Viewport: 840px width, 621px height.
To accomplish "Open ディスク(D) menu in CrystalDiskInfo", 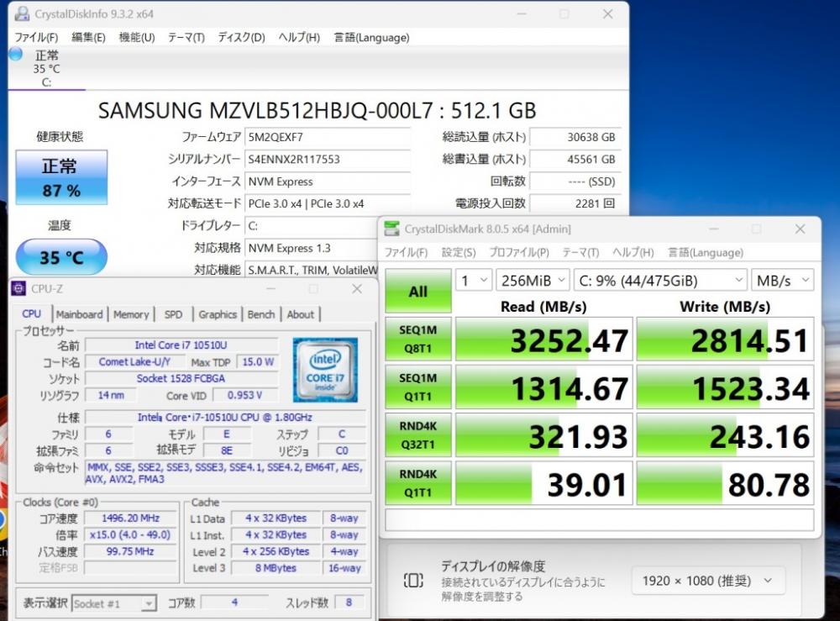I will [241, 38].
